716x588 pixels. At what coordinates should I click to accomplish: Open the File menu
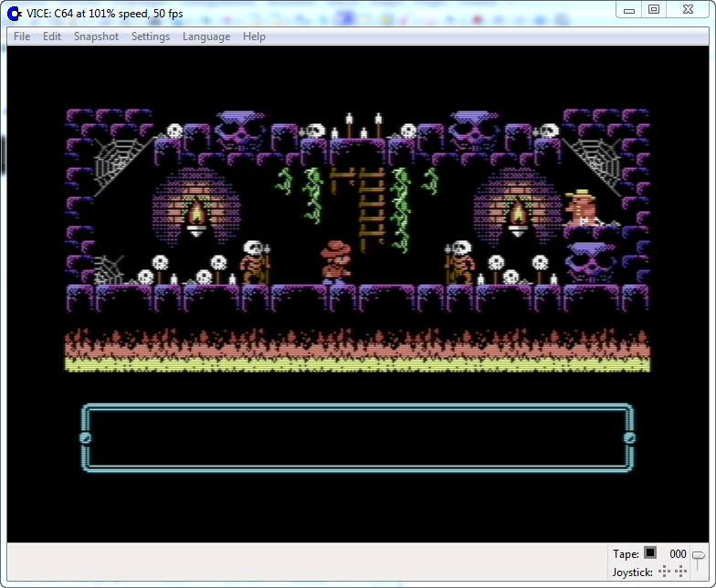pyautogui.click(x=22, y=37)
